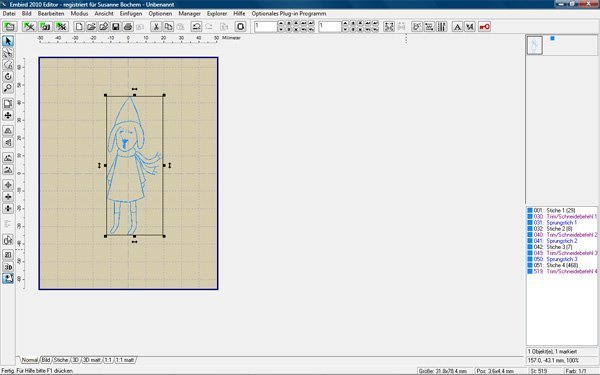600x375 pixels.
Task: Click blue swatch of '049: Trim/Schneidebefehl 3'
Action: click(x=530, y=253)
